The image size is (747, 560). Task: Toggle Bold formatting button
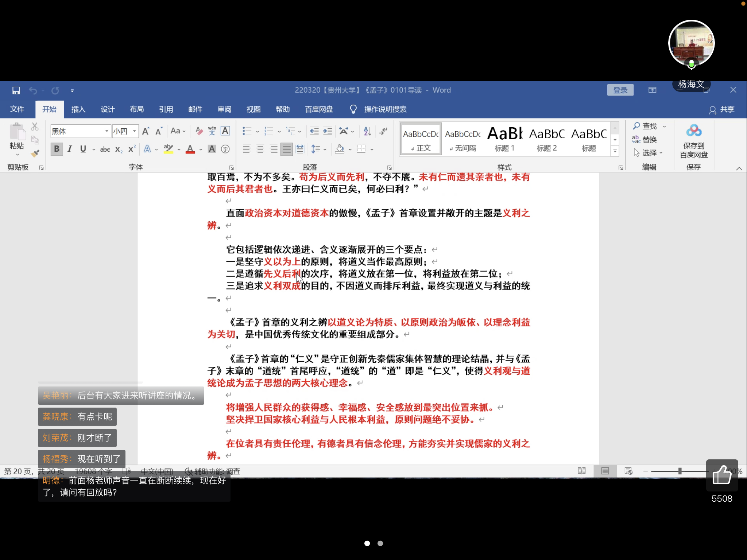tap(57, 149)
